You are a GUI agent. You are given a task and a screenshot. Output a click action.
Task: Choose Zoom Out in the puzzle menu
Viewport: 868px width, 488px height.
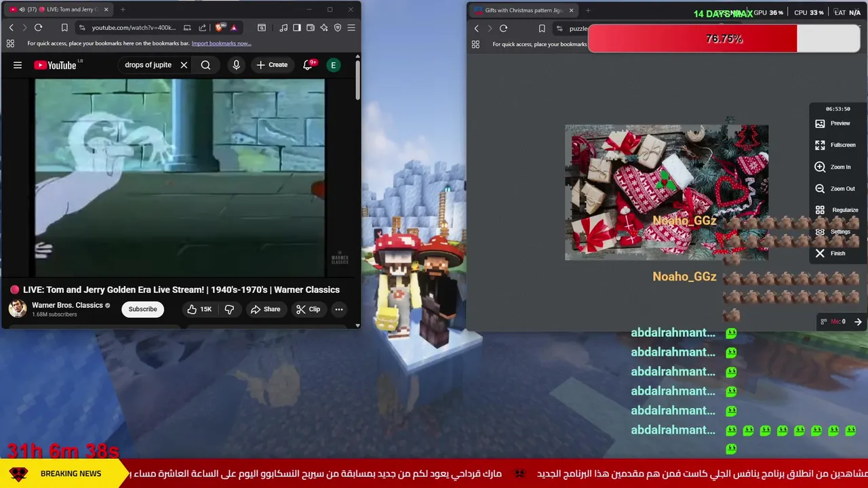pyautogui.click(x=835, y=188)
